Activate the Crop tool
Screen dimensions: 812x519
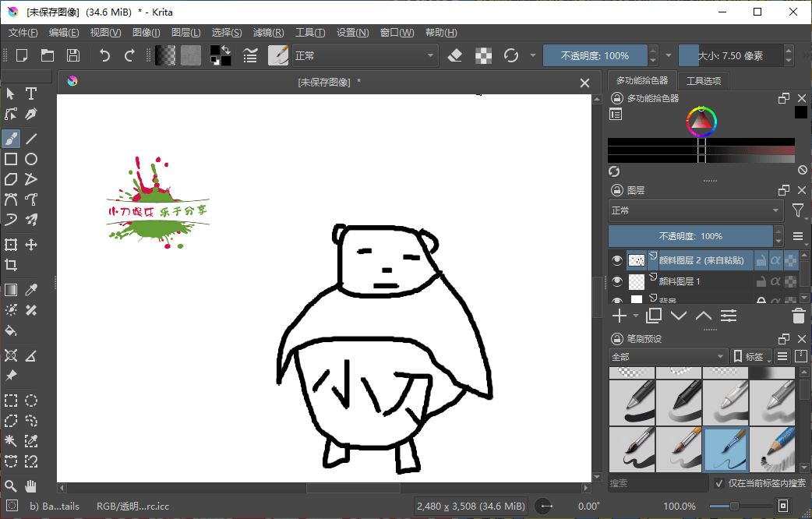(x=11, y=265)
